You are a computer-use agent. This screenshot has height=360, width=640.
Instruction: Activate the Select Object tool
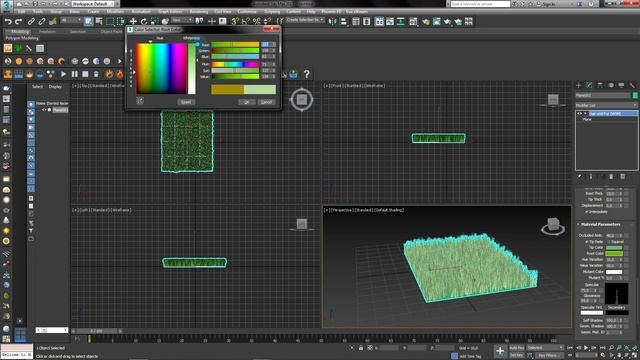coord(89,21)
